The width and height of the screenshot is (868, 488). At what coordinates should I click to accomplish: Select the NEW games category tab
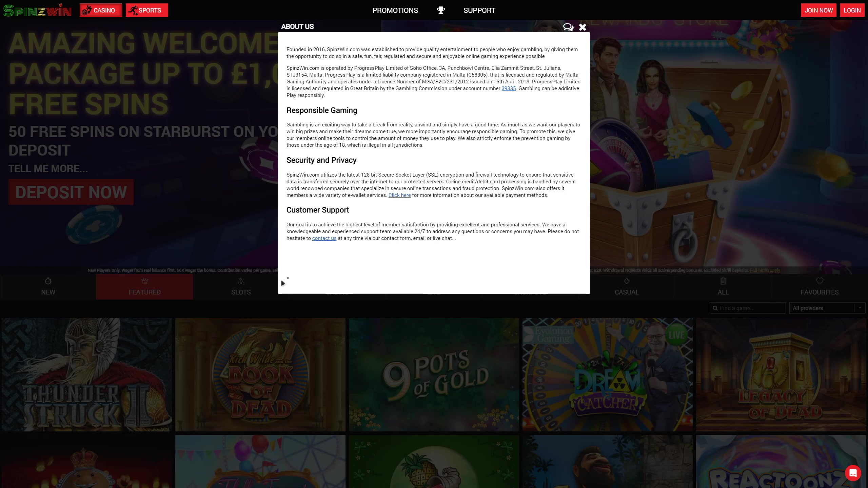48,287
